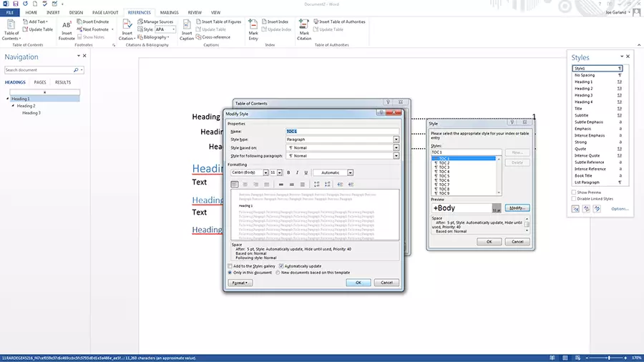Toggle Italic formatting in Modify Style dialog
Viewport: 644px width, 362px height.
coord(297,172)
